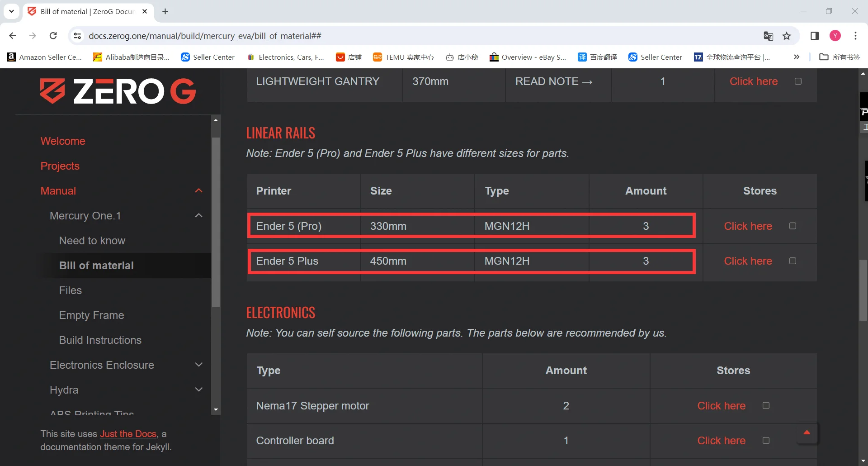Open the Empty Frame page

tap(91, 315)
